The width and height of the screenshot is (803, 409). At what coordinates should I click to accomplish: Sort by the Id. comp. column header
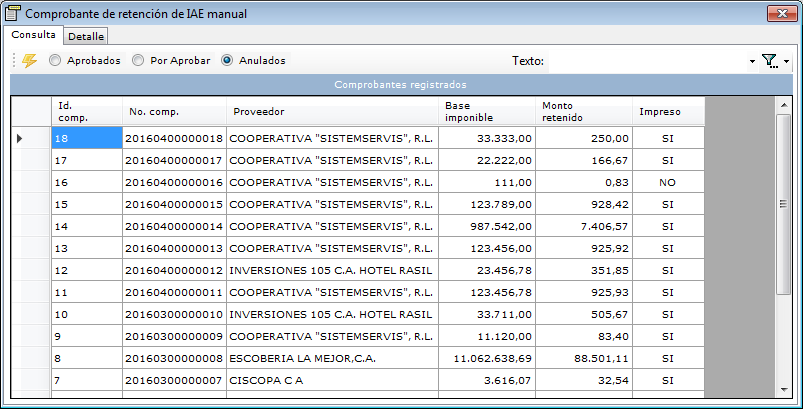[87, 112]
